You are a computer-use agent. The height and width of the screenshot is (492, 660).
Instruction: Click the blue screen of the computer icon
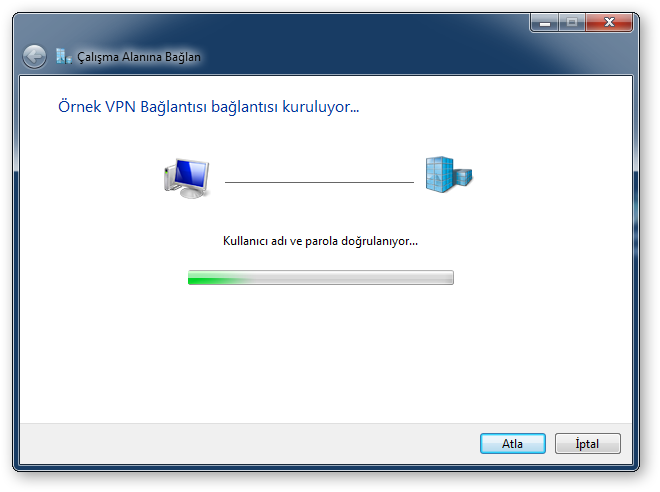[x=192, y=173]
